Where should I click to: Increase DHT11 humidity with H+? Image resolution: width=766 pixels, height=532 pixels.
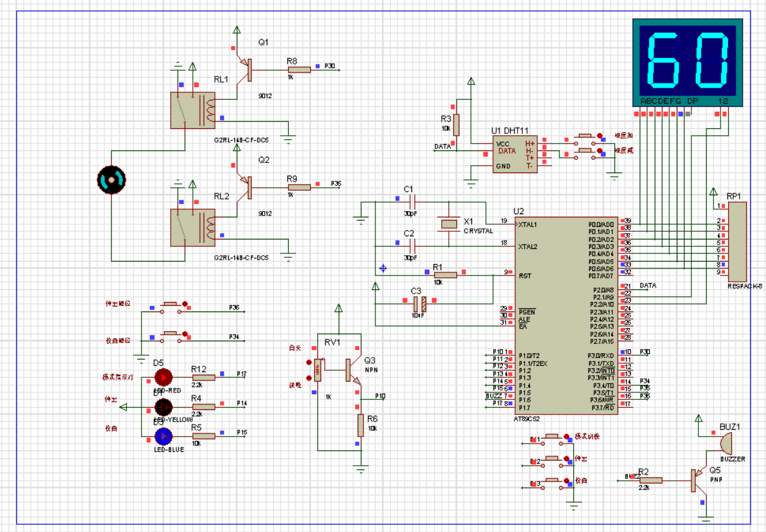click(530, 143)
